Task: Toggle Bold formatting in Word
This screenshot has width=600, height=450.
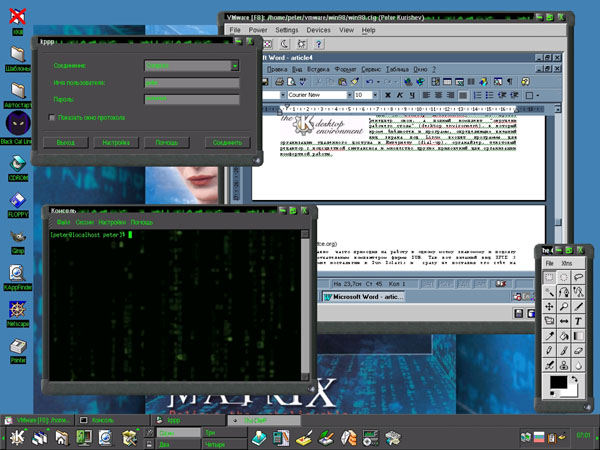Action: pyautogui.click(x=388, y=95)
